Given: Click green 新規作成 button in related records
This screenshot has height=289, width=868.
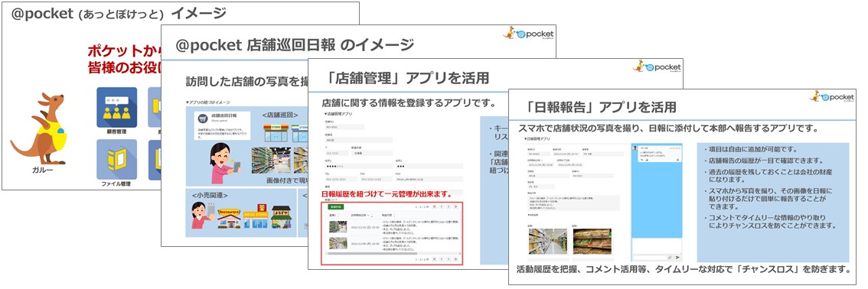Looking at the screenshot, I should coord(334,206).
